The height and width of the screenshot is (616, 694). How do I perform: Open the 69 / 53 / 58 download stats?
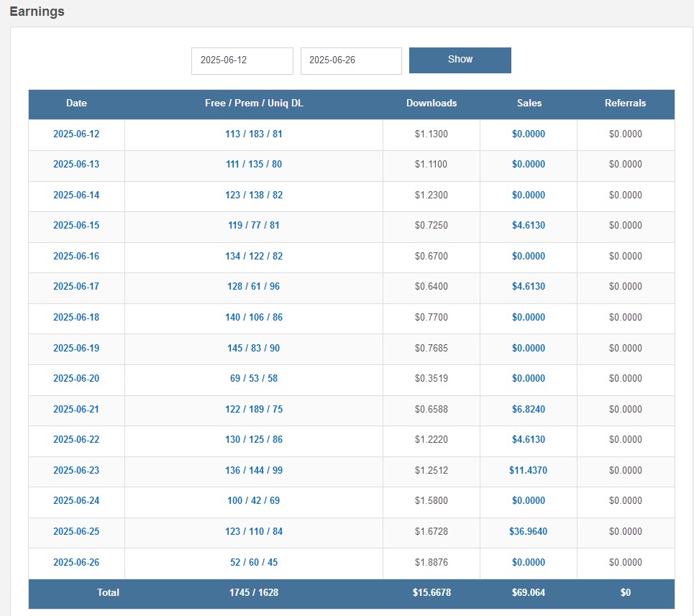[254, 378]
